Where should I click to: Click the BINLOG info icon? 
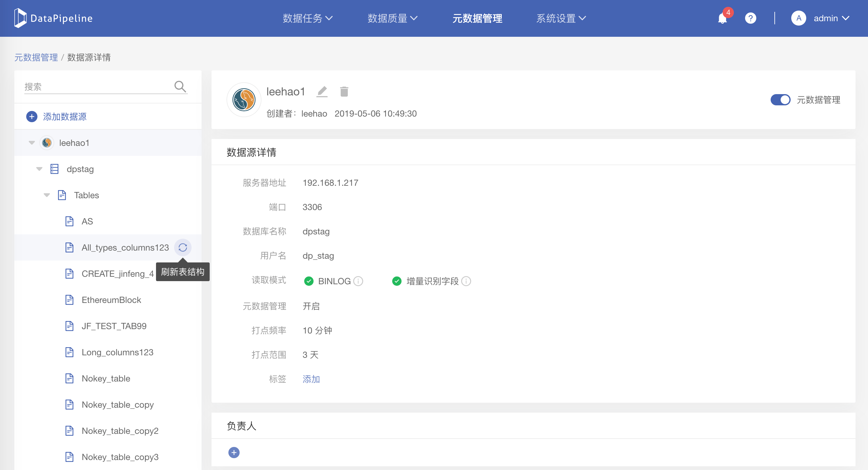coord(358,281)
